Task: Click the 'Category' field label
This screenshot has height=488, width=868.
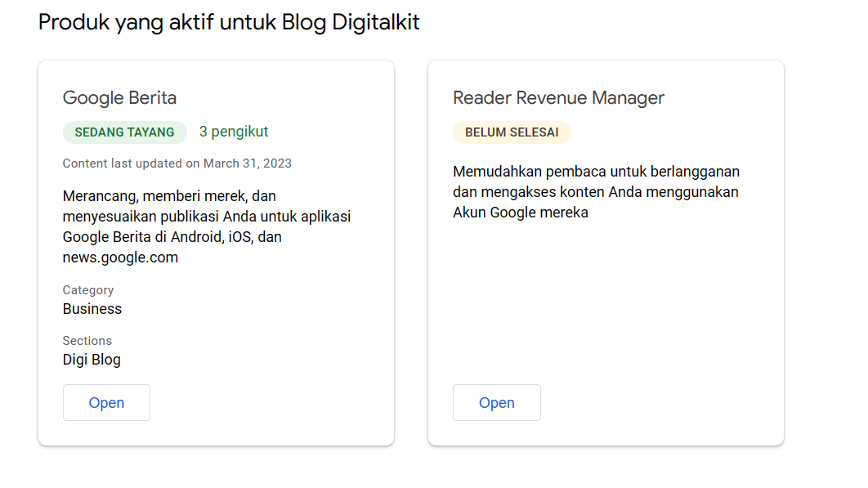Action: click(87, 290)
